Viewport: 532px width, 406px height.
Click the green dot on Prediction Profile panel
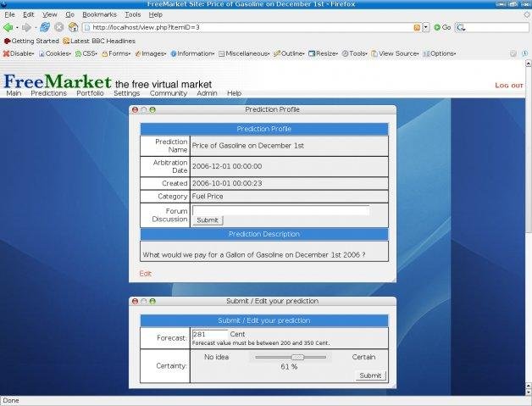click(152, 109)
